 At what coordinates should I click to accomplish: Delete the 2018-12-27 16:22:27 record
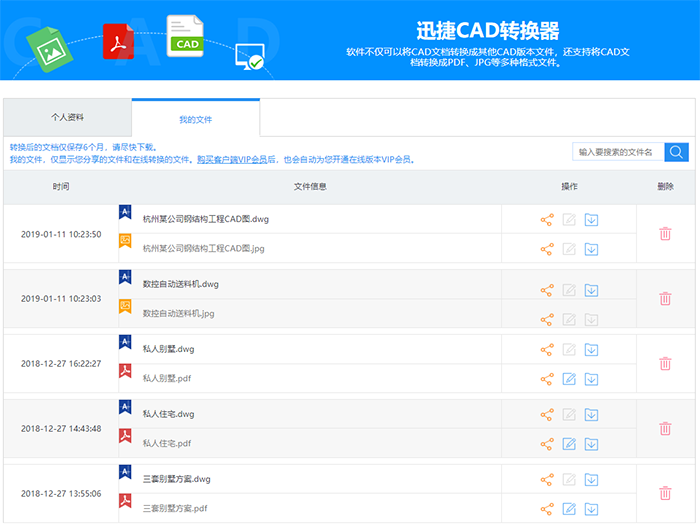(665, 363)
